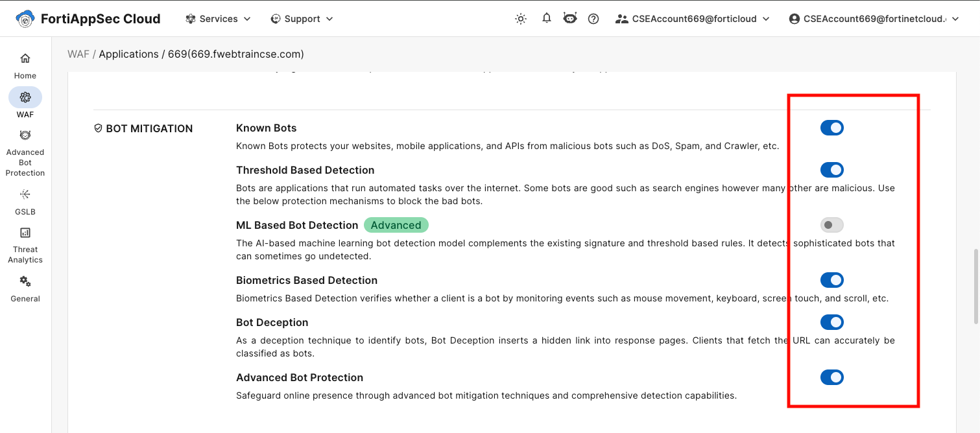980x433 pixels.
Task: Click the Threat Analytics label in sidebar
Action: (x=25, y=255)
